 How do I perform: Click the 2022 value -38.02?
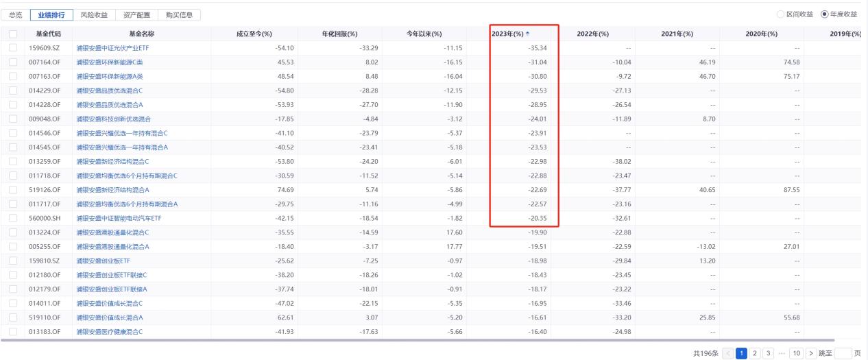pos(621,161)
